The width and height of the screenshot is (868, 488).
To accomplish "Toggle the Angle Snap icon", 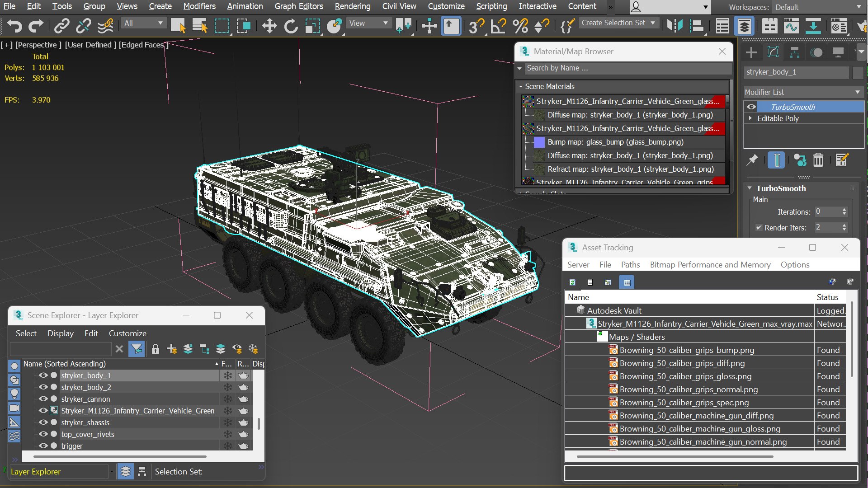I will (x=498, y=26).
